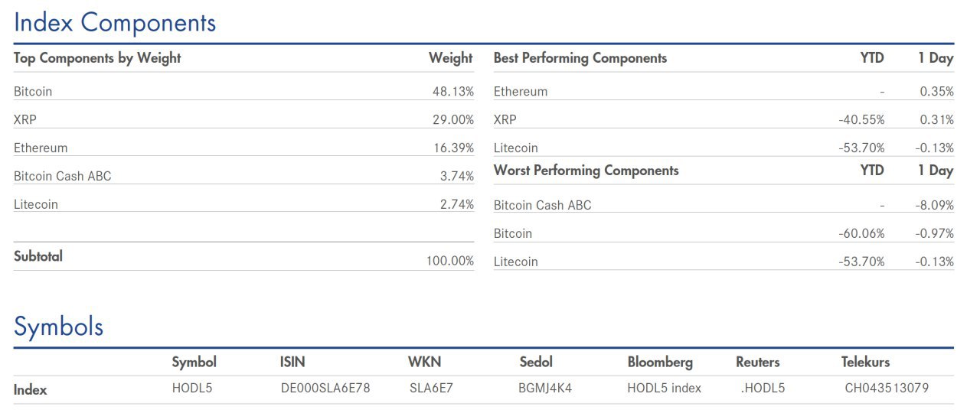The height and width of the screenshot is (413, 980).
Task: Click the HODL5 symbol value
Action: coord(192,389)
